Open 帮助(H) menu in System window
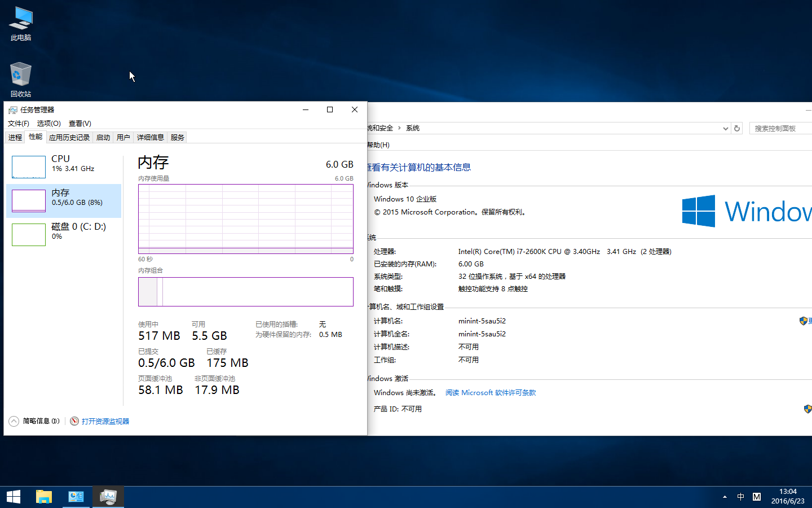Screen dimensions: 812x508 click(378, 145)
